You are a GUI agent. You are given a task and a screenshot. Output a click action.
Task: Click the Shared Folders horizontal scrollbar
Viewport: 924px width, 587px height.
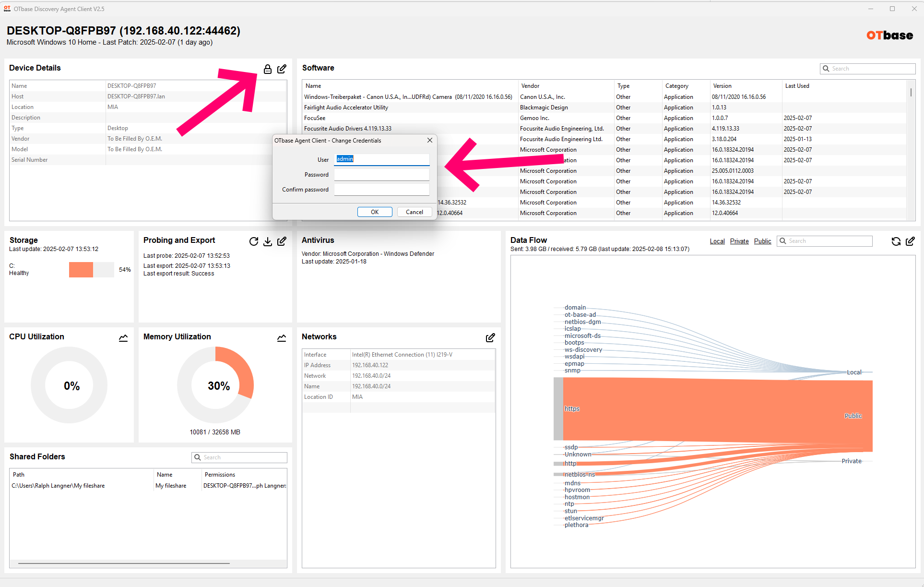click(x=124, y=563)
